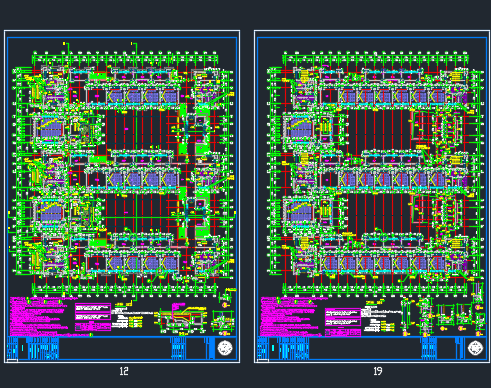This screenshot has width=491, height=388.
Task: Pick the magenta-bordered table on sheet 19
Action: tap(343, 322)
